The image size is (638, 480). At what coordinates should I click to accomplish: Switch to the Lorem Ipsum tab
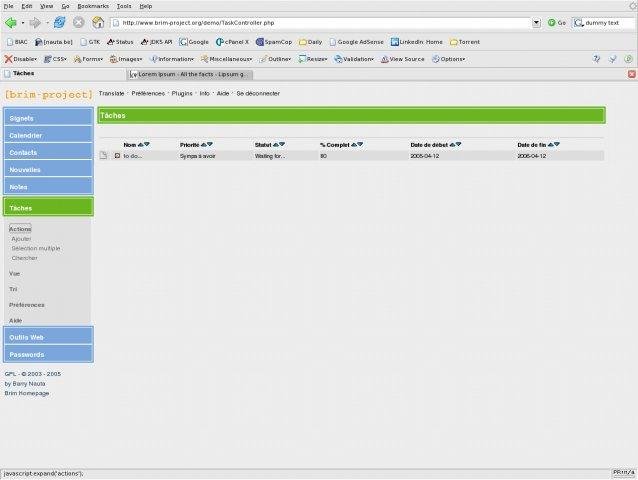[x=190, y=74]
